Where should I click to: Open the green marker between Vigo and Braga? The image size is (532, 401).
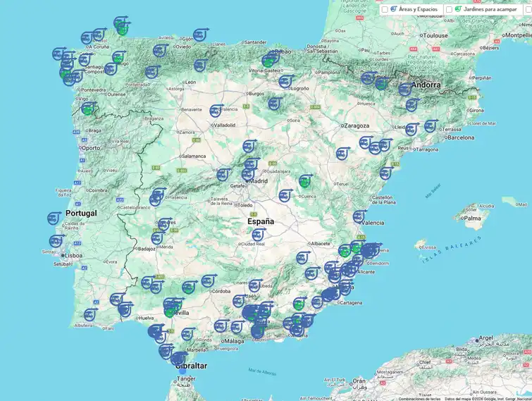(x=88, y=109)
